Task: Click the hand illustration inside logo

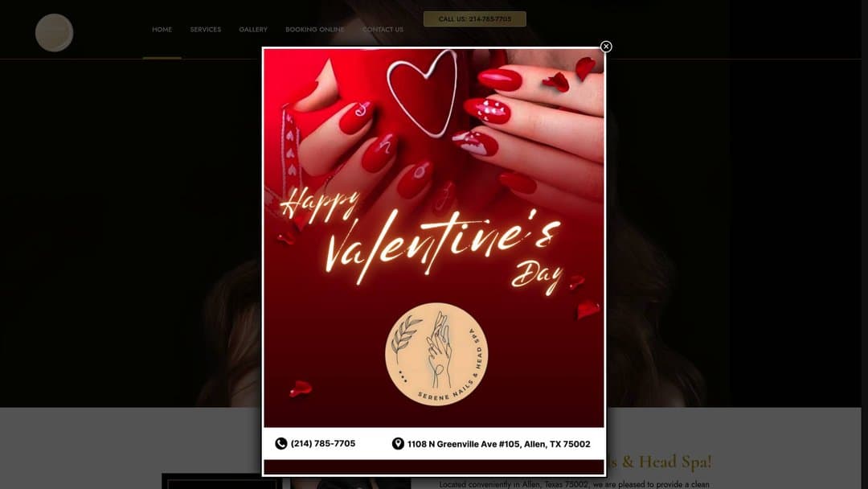Action: (440, 349)
